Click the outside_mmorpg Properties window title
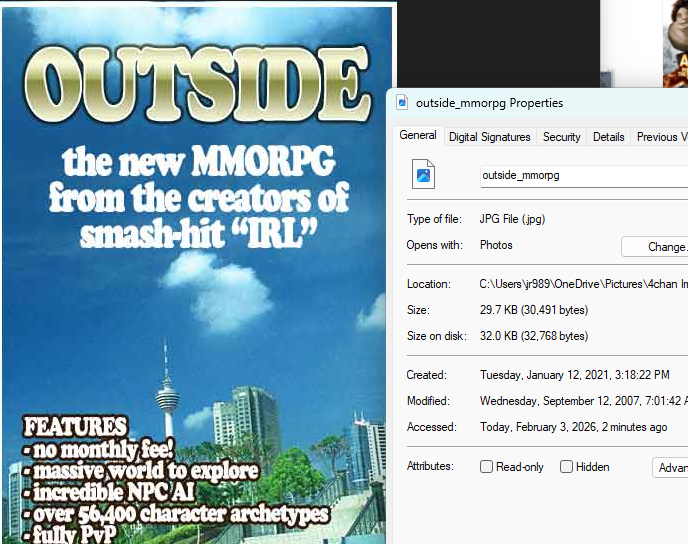 click(x=489, y=103)
